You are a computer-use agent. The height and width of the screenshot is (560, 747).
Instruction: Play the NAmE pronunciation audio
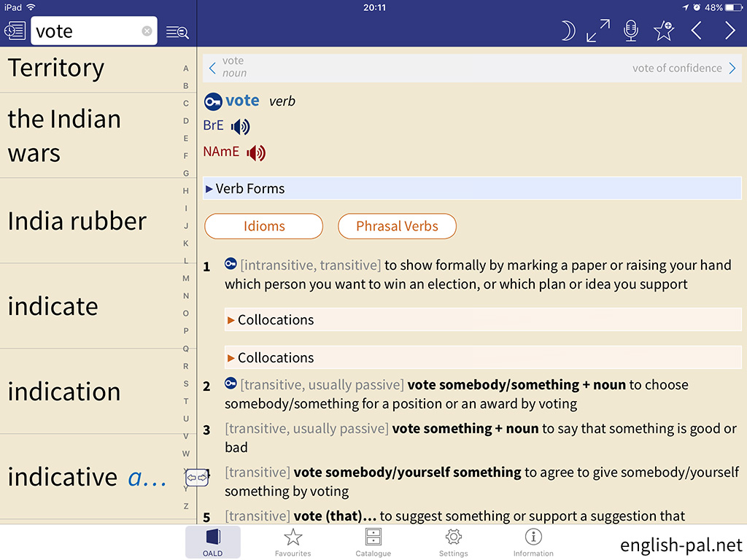click(x=256, y=154)
